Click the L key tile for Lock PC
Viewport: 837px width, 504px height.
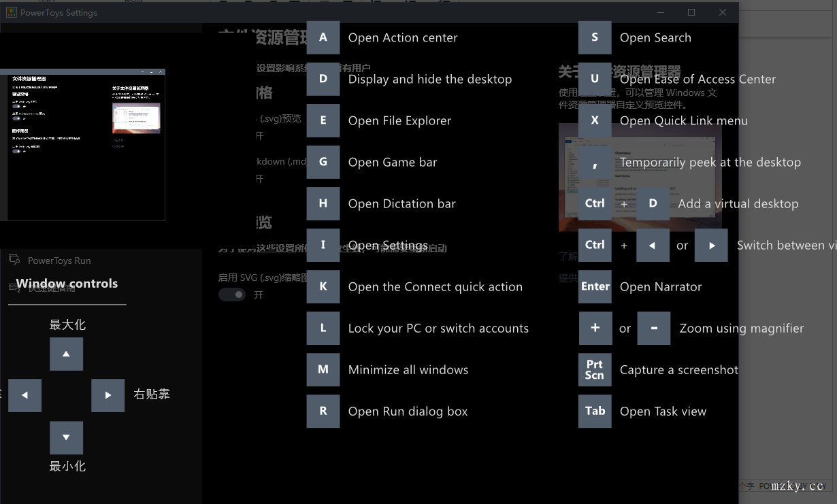click(x=323, y=328)
